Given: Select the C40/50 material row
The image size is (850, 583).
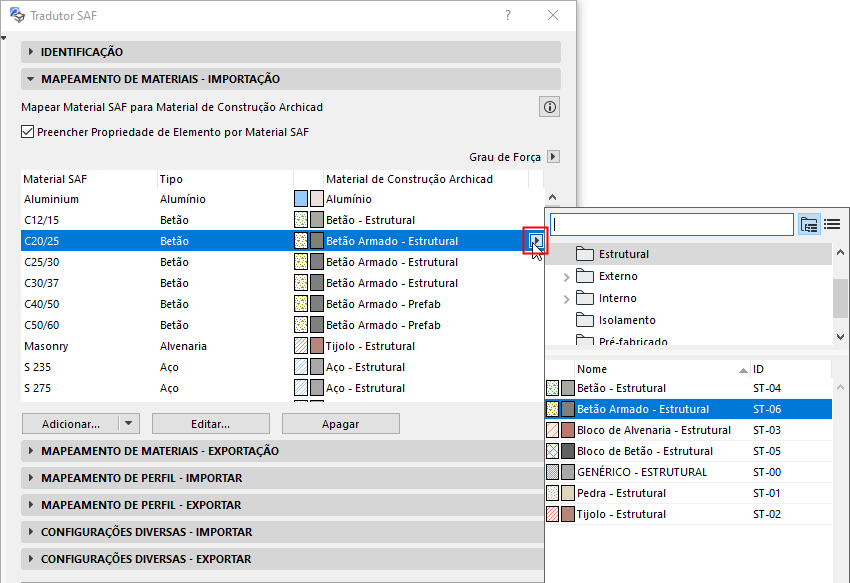Looking at the screenshot, I should (282, 304).
